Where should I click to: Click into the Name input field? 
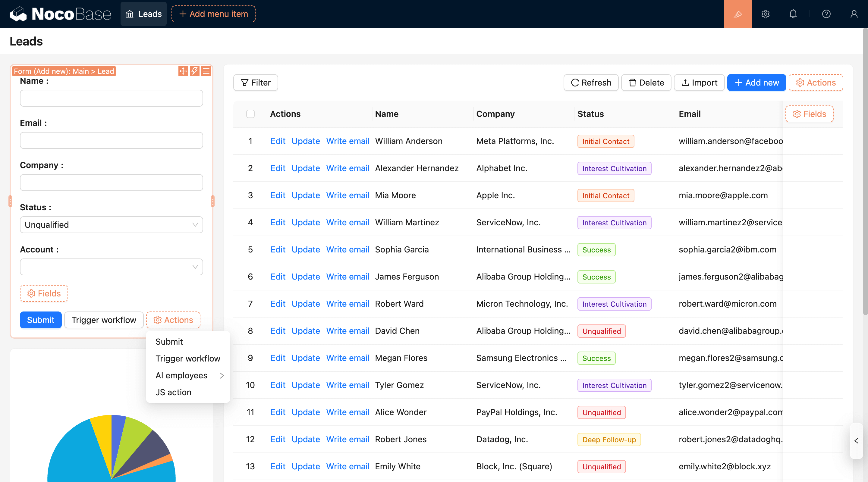[111, 98]
